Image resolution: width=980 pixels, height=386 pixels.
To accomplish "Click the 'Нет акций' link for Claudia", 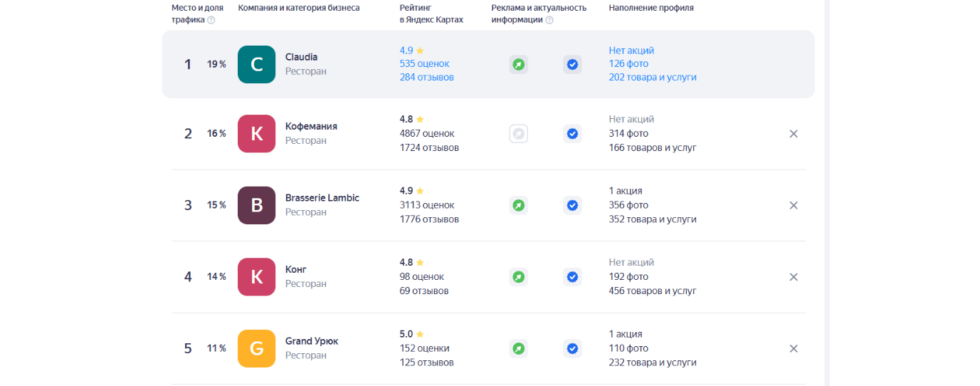I will point(631,51).
